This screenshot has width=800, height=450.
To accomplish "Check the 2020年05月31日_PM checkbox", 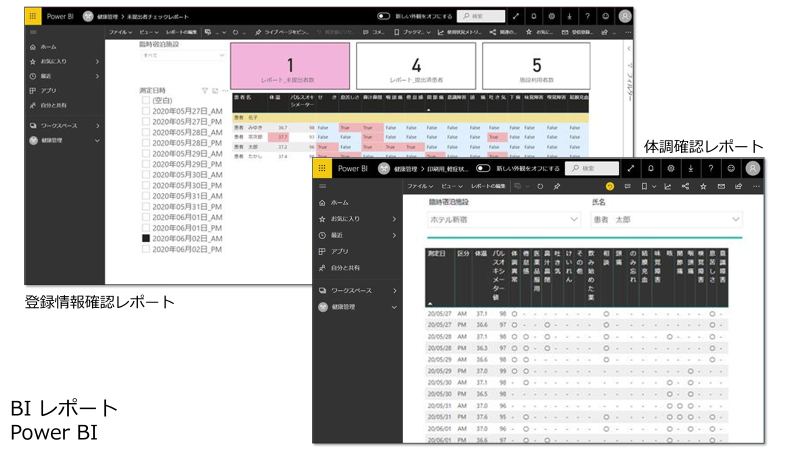I will point(146,207).
